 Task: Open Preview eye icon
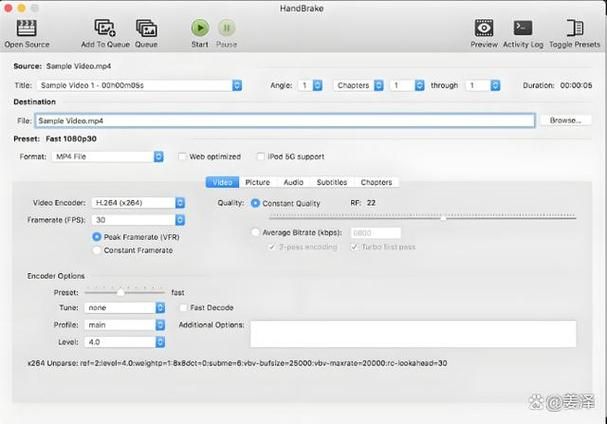484,28
